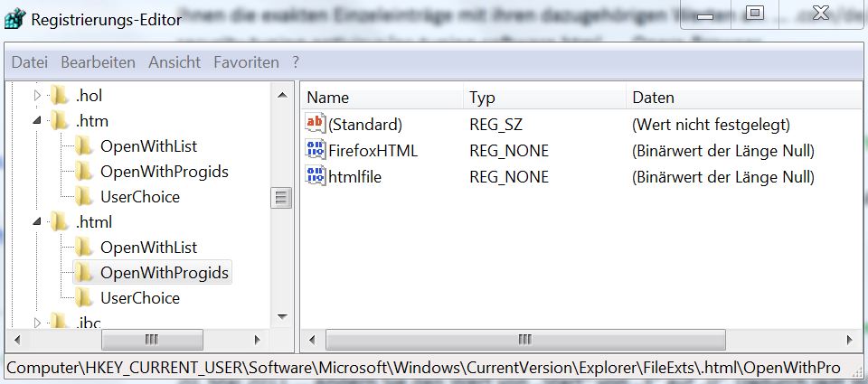Screen dimensions: 868x384
Task: Click the htmlfile binary value icon
Action: tap(316, 177)
